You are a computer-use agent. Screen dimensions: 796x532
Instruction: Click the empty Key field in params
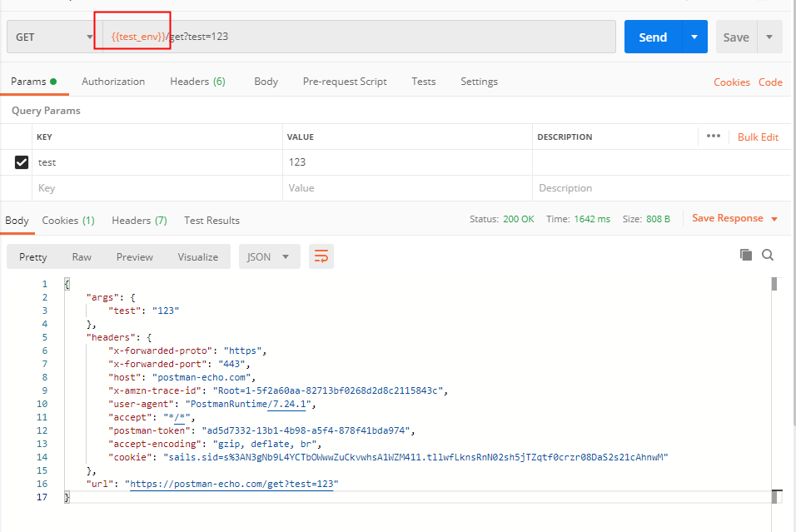click(x=158, y=188)
